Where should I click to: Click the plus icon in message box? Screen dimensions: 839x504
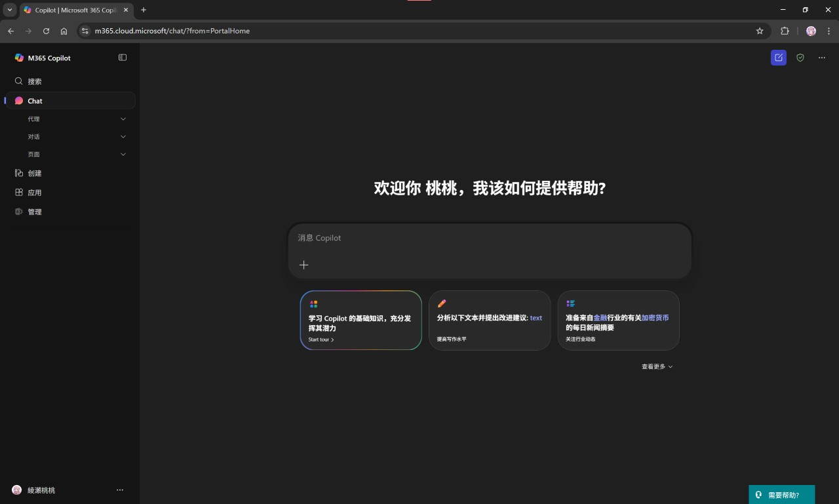tap(303, 265)
